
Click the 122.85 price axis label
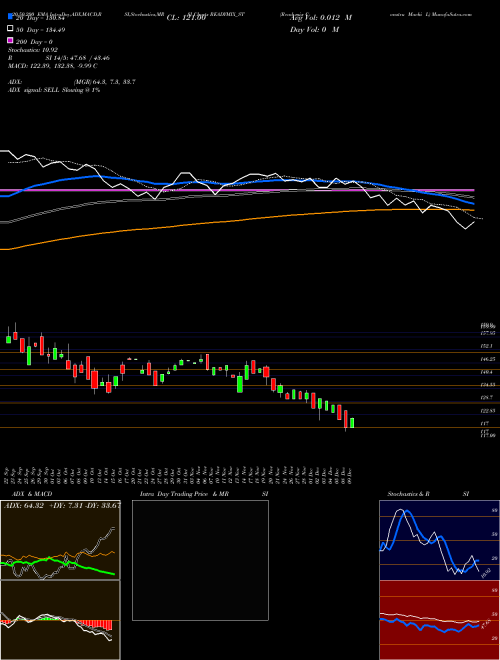[488, 410]
